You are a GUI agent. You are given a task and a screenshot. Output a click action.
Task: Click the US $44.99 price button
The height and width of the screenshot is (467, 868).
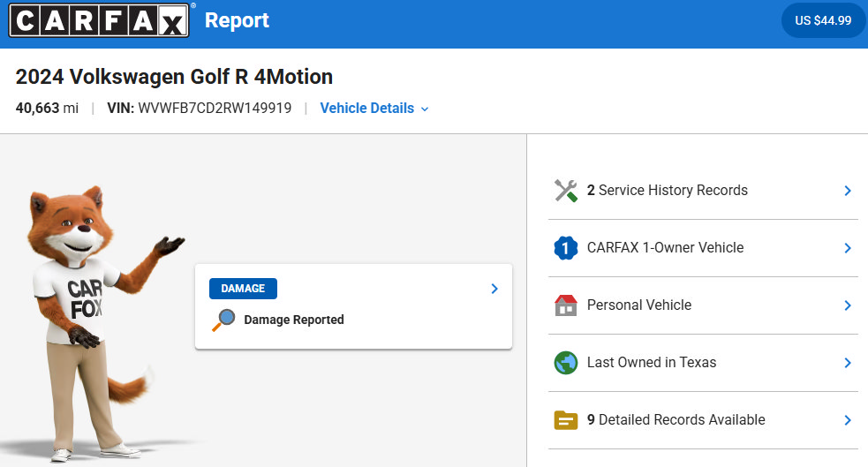tap(823, 20)
